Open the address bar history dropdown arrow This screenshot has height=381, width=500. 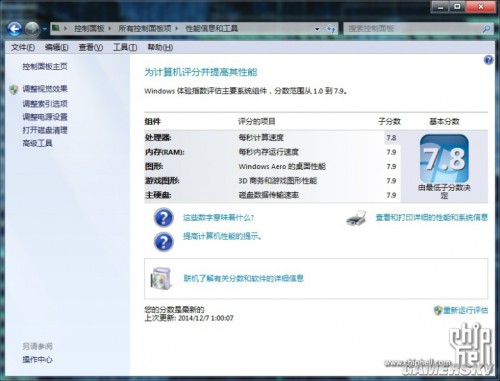coord(317,29)
